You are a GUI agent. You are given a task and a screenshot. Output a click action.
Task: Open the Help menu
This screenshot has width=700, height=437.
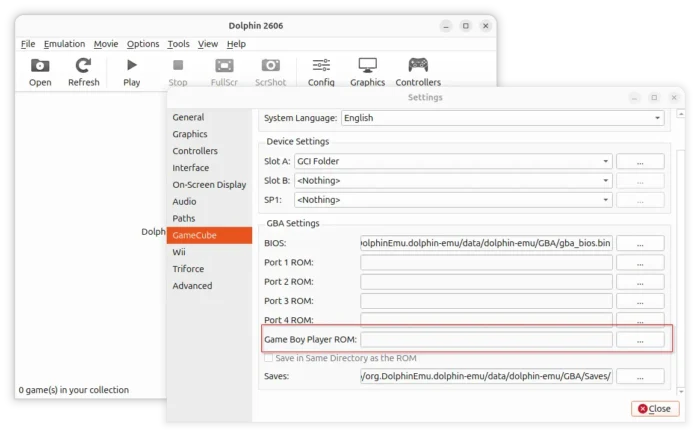click(236, 44)
